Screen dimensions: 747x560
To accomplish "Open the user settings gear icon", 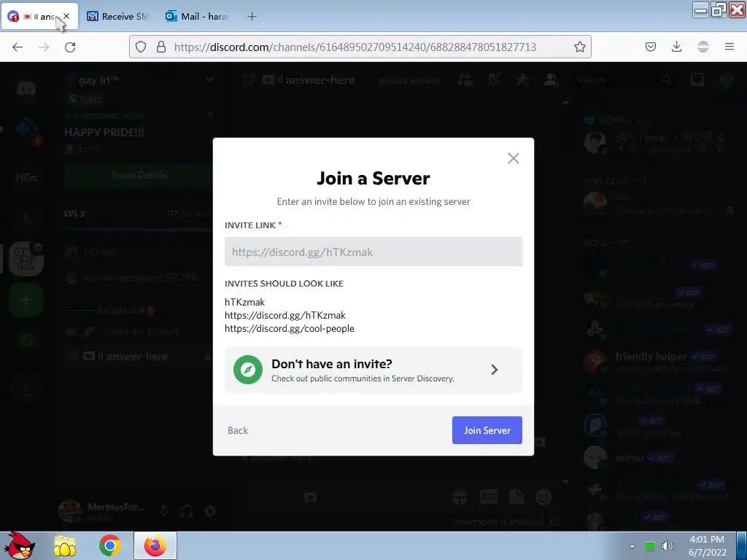I will click(x=209, y=511).
